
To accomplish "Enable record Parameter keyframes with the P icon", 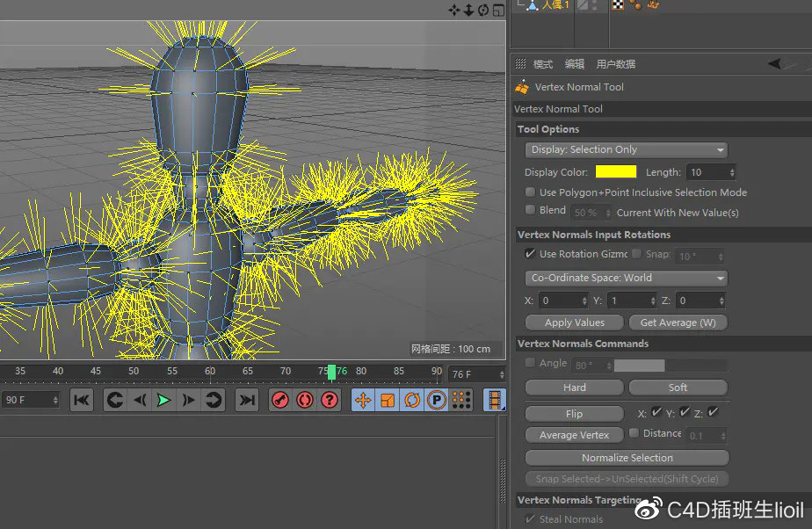I will (x=436, y=401).
